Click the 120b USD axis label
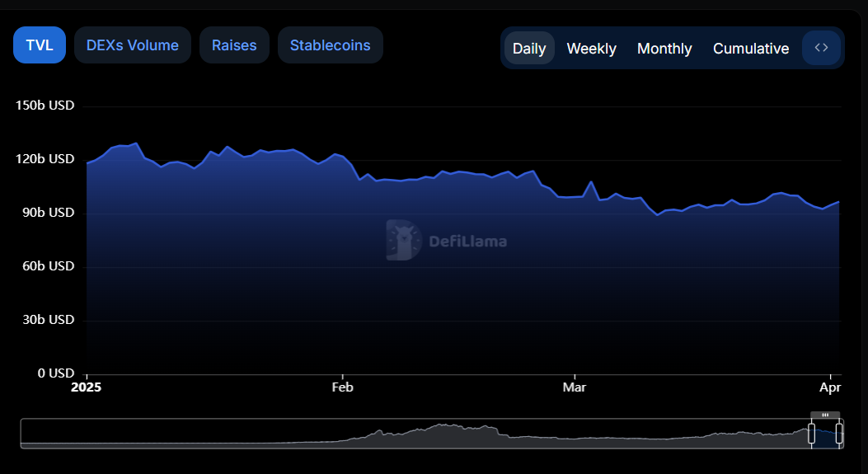The width and height of the screenshot is (868, 474). [45, 159]
